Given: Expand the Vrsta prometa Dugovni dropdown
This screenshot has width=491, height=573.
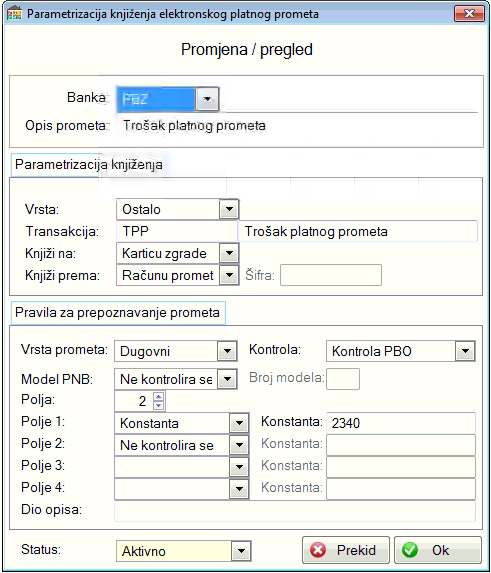Looking at the screenshot, I should [227, 351].
